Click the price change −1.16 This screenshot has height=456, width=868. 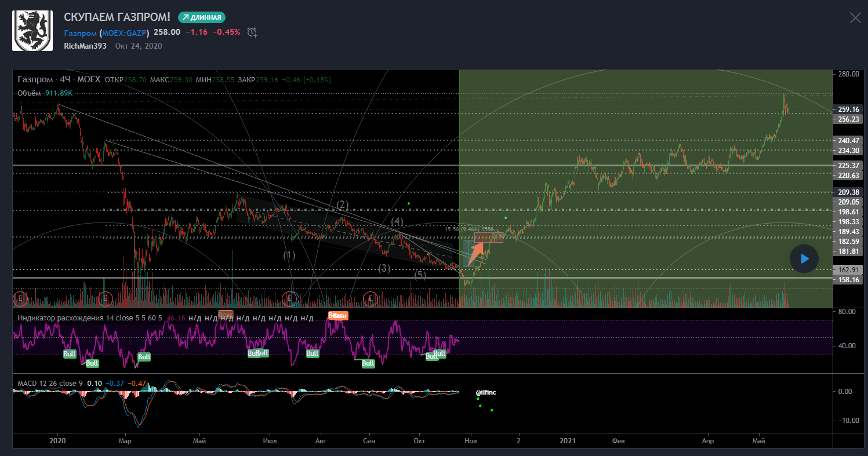[197, 32]
